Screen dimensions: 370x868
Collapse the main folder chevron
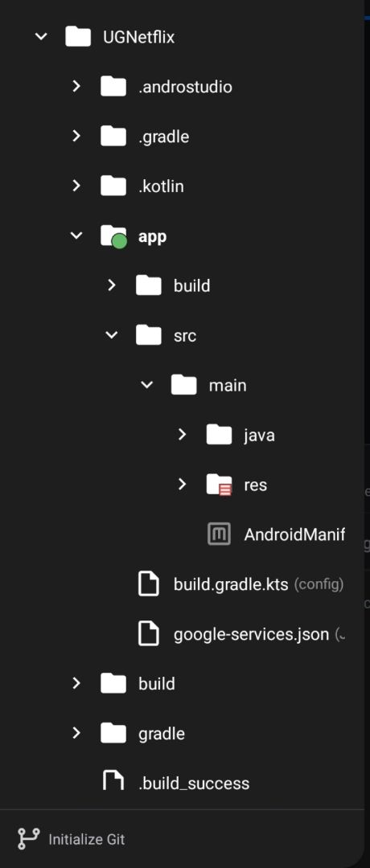(146, 385)
